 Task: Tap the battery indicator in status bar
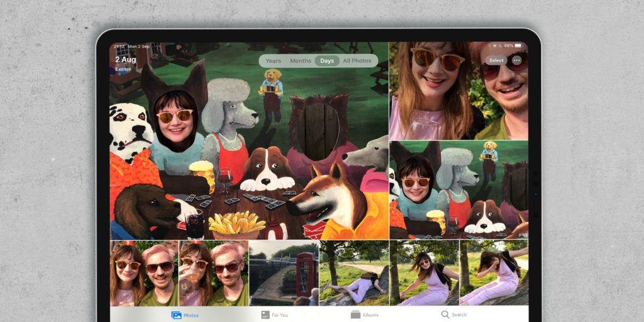(518, 45)
